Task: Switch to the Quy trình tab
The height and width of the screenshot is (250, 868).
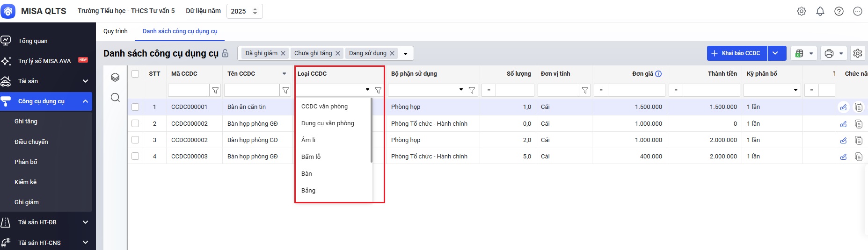Action: point(115,31)
